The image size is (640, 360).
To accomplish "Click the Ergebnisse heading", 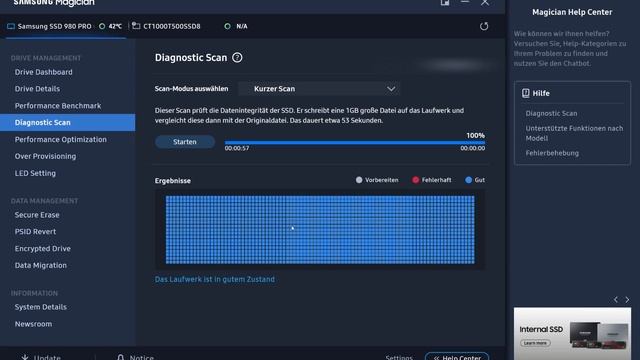I will (173, 180).
